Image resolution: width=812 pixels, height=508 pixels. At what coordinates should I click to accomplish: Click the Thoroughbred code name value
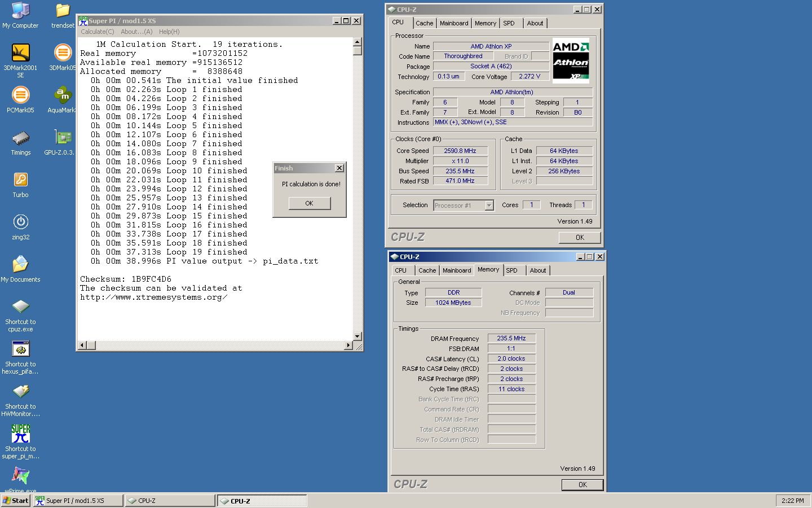pyautogui.click(x=463, y=56)
